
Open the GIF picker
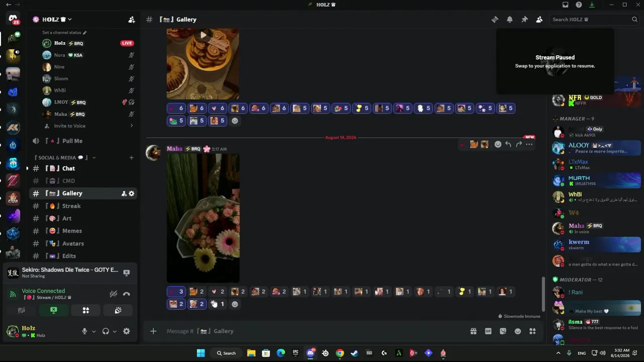coord(488,331)
